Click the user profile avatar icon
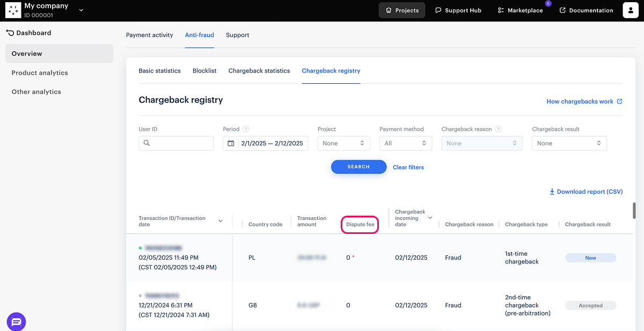The width and height of the screenshot is (644, 331). pyautogui.click(x=631, y=10)
